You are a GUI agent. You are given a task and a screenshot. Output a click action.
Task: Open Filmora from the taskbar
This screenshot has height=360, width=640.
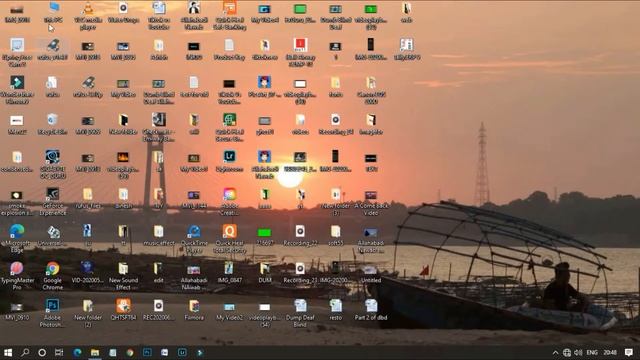click(x=200, y=353)
